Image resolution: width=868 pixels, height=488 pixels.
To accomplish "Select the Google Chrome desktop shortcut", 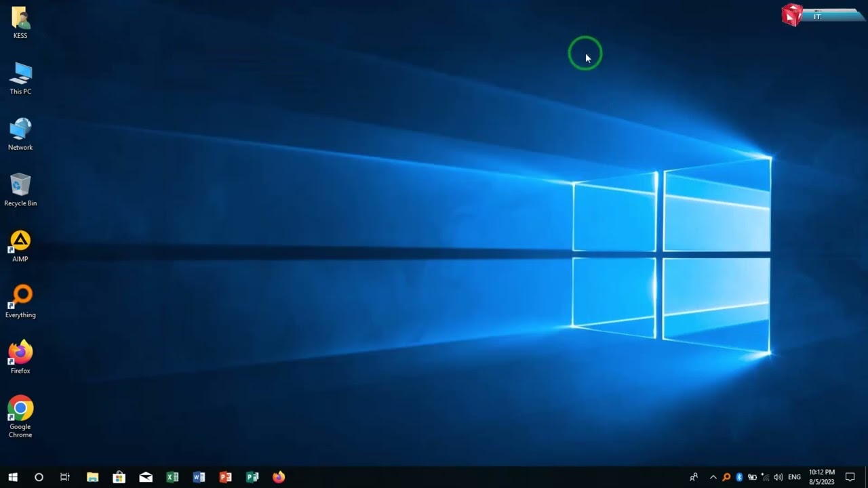I will coord(20,416).
